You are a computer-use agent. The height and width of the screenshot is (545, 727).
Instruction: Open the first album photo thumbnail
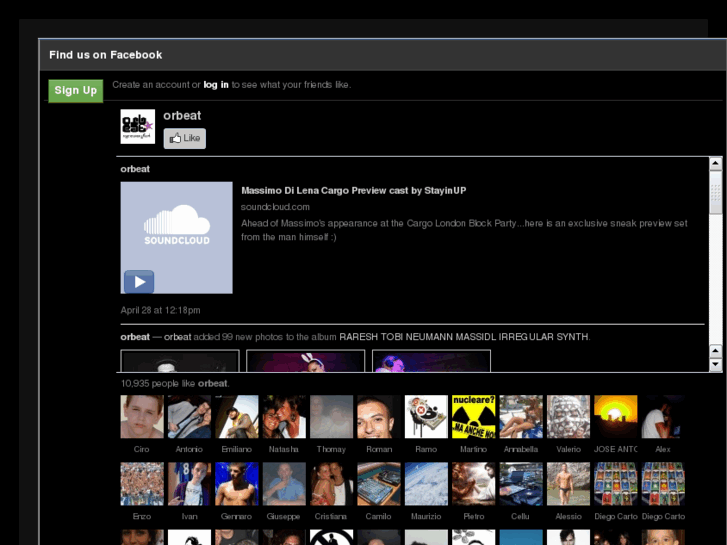(x=180, y=361)
